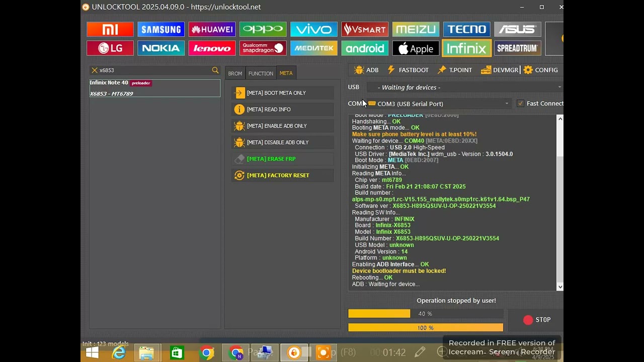The width and height of the screenshot is (644, 362).
Task: Run [META] ENABLE ADB ONLY
Action: 283,126
